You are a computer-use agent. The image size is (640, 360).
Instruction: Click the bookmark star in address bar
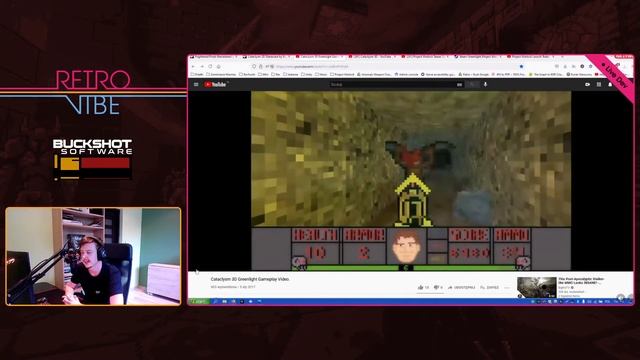click(x=521, y=67)
